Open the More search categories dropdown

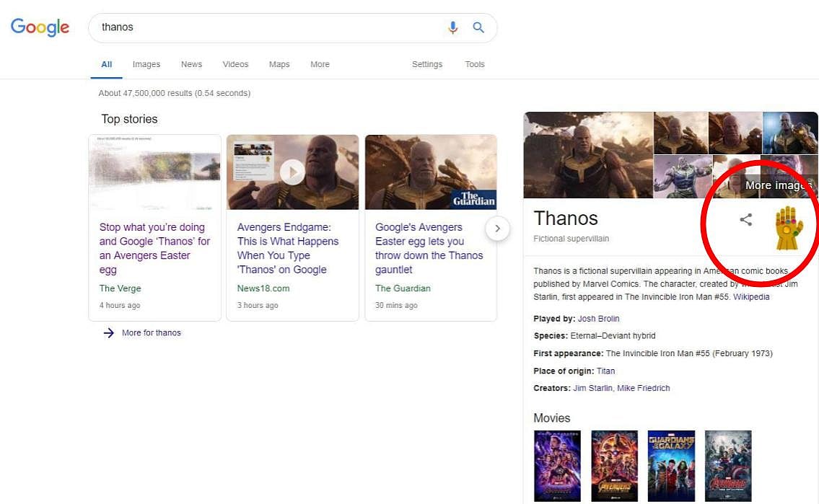(x=320, y=64)
